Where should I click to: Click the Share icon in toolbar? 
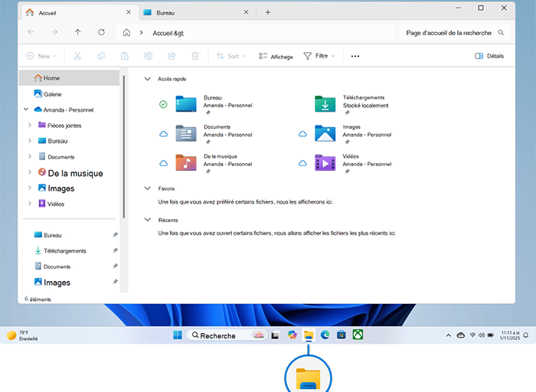(x=172, y=56)
